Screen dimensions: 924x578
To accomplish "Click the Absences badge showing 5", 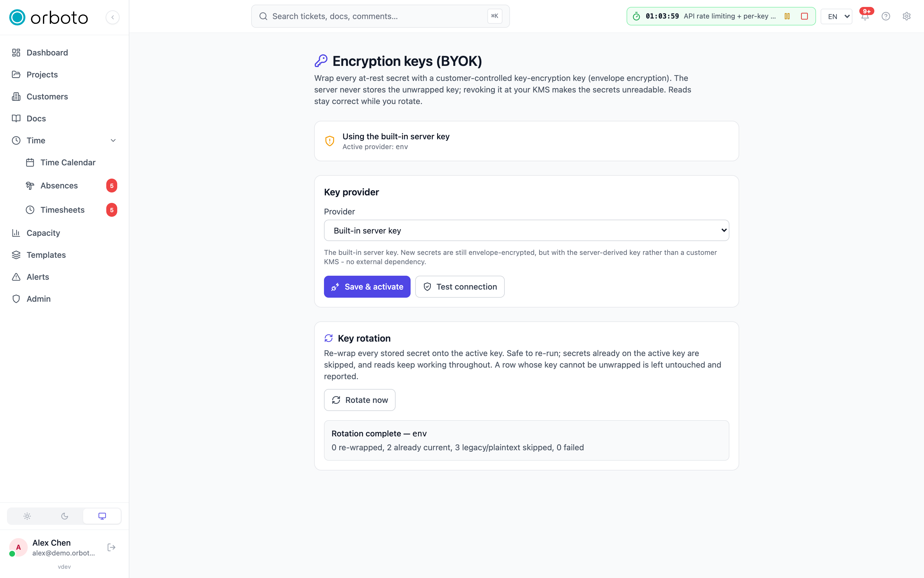I will tap(111, 186).
